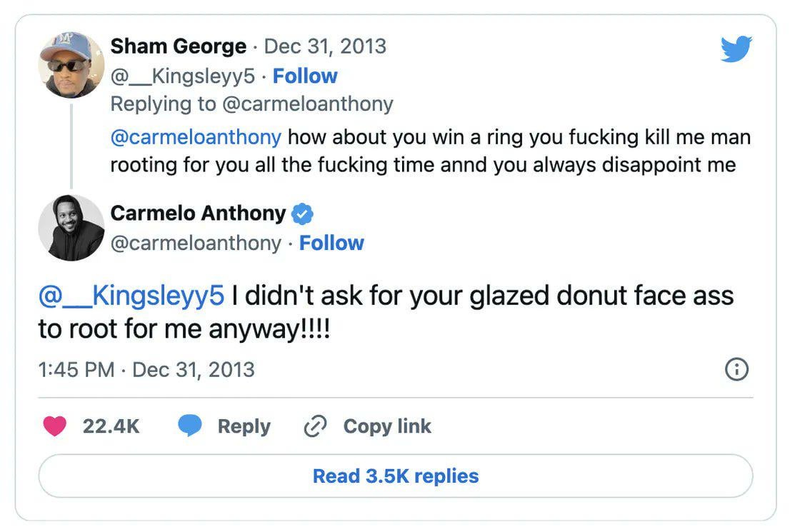Open Sham George's profile picture
Screen dimensions: 800x532
pos(71,65)
